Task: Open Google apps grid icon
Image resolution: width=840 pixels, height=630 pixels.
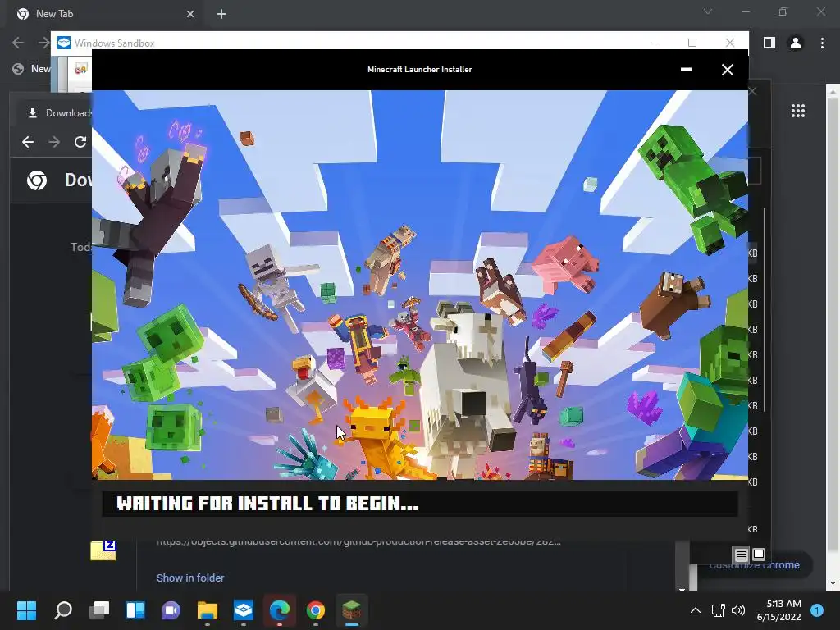Action: (x=798, y=111)
